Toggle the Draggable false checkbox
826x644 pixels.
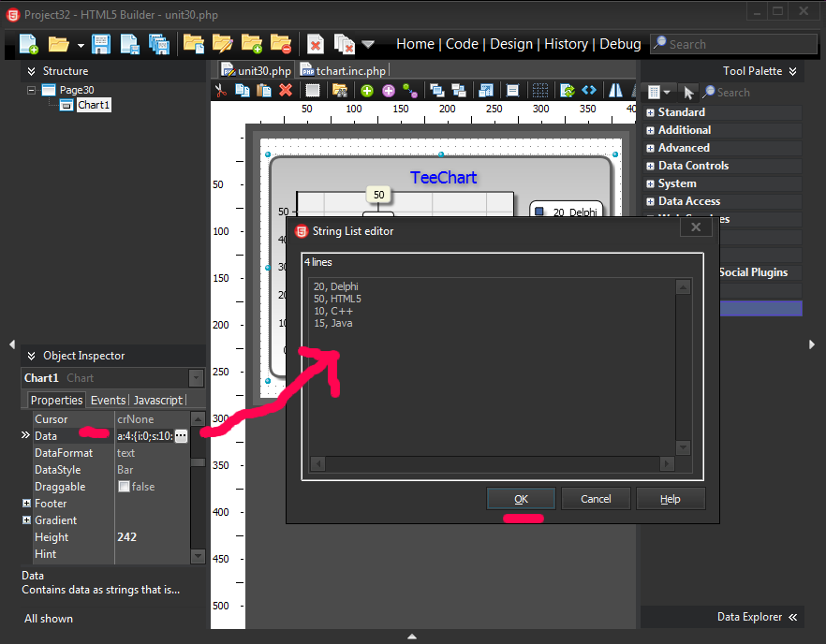[124, 487]
